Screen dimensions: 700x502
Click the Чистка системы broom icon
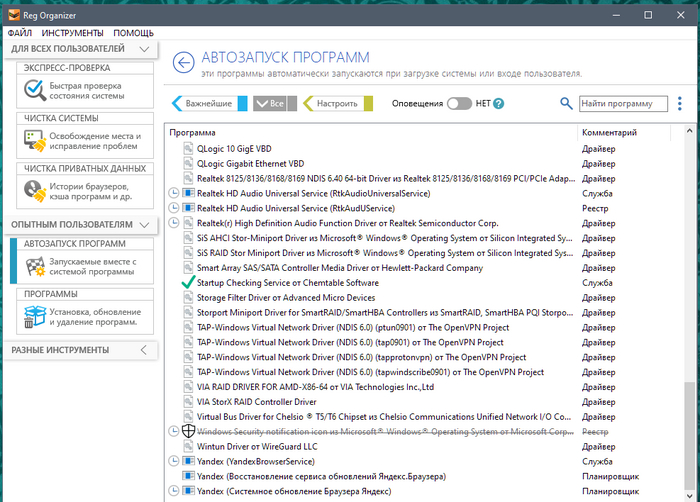(x=33, y=141)
